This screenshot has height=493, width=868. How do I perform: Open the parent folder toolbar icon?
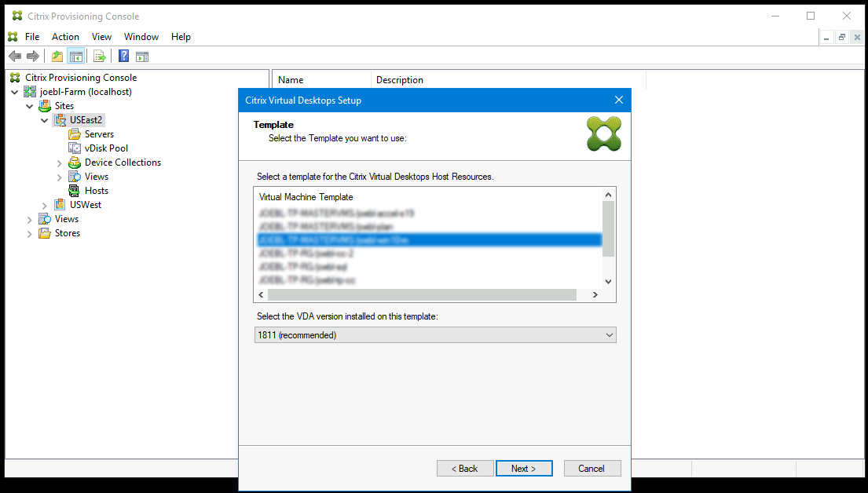tap(56, 56)
